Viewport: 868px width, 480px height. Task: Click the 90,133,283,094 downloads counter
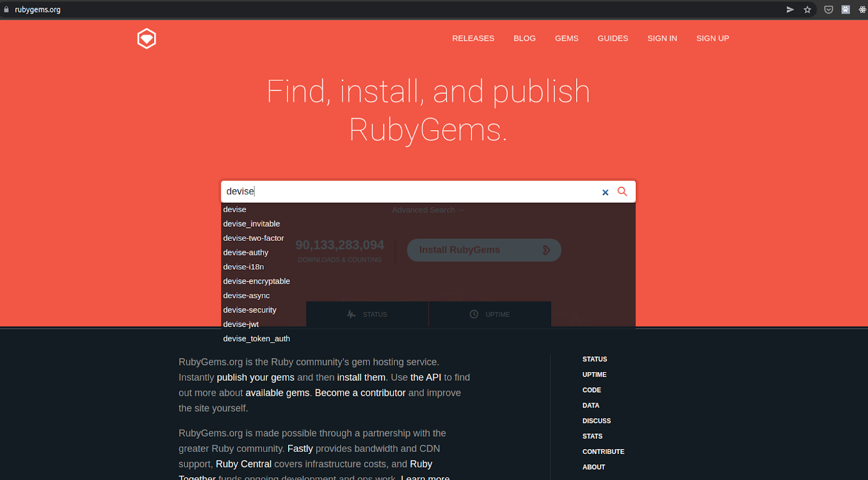point(340,245)
